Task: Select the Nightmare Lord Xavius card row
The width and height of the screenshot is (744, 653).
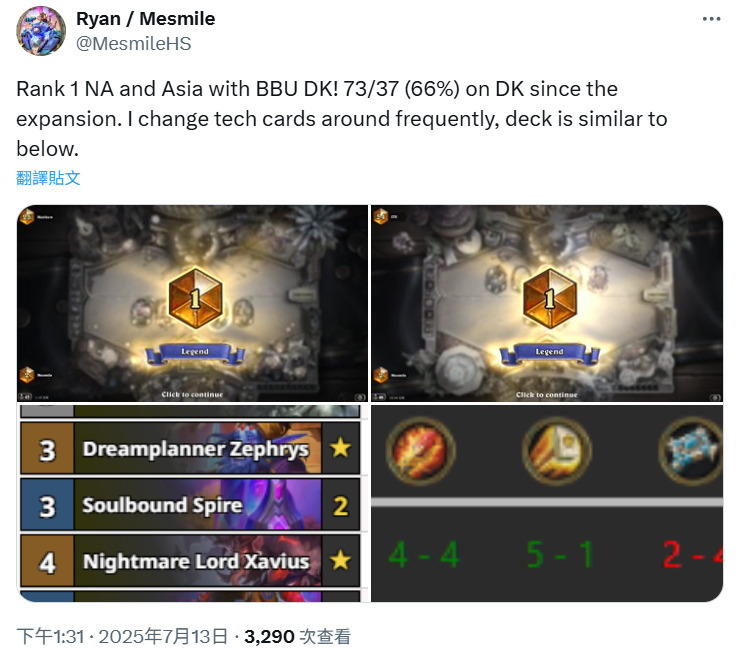Action: 190,561
